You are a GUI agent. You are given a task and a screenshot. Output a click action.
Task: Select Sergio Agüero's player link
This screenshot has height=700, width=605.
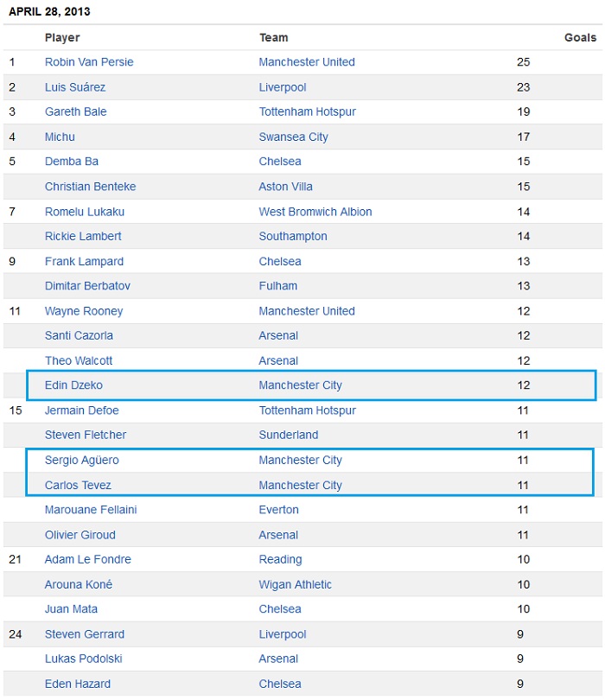coord(82,461)
